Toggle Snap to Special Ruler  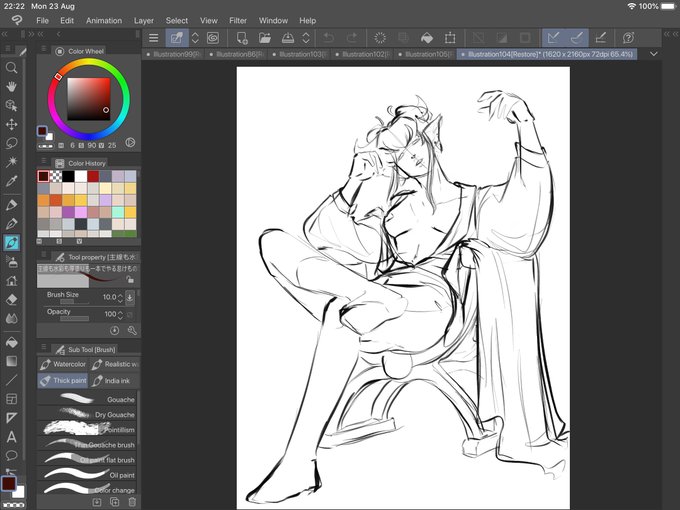tap(577, 38)
